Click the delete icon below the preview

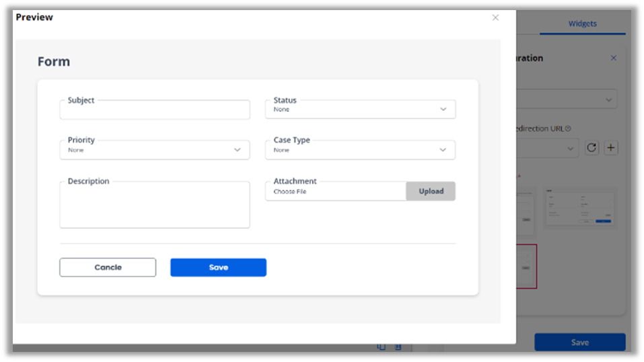(398, 347)
